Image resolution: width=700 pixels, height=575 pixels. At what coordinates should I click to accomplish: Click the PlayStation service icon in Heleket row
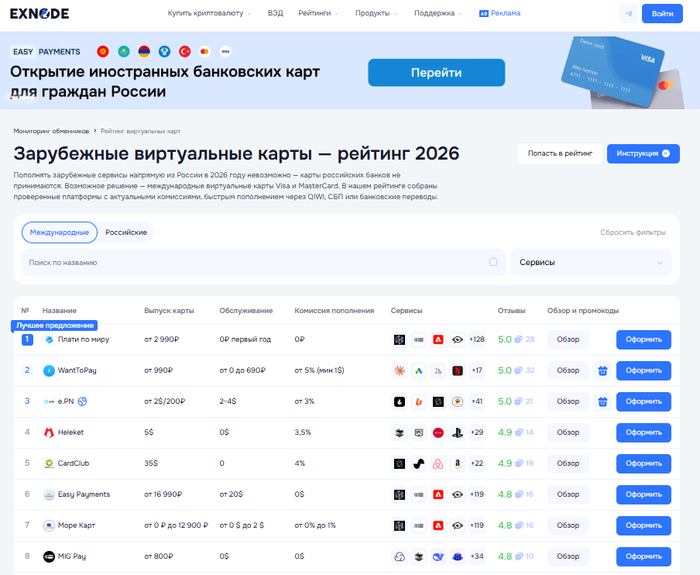(x=457, y=433)
